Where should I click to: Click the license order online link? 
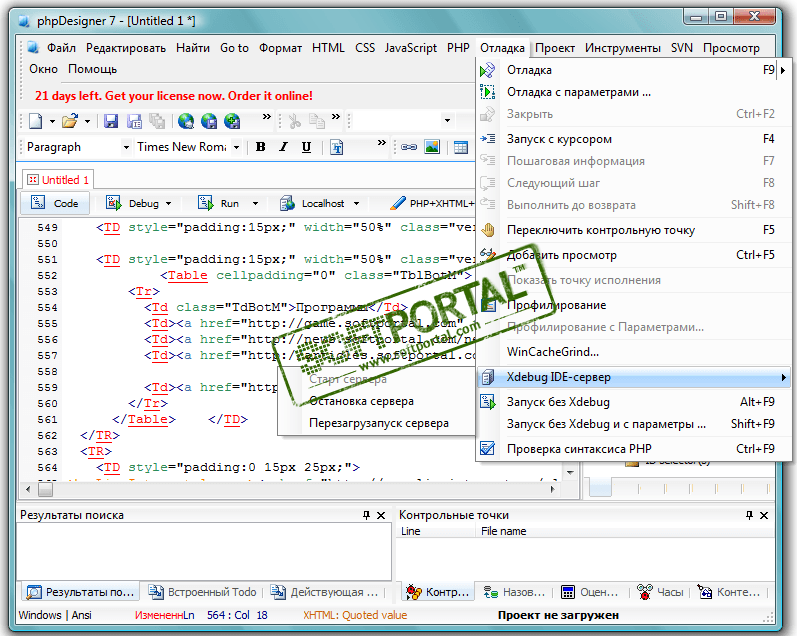pyautogui.click(x=173, y=96)
